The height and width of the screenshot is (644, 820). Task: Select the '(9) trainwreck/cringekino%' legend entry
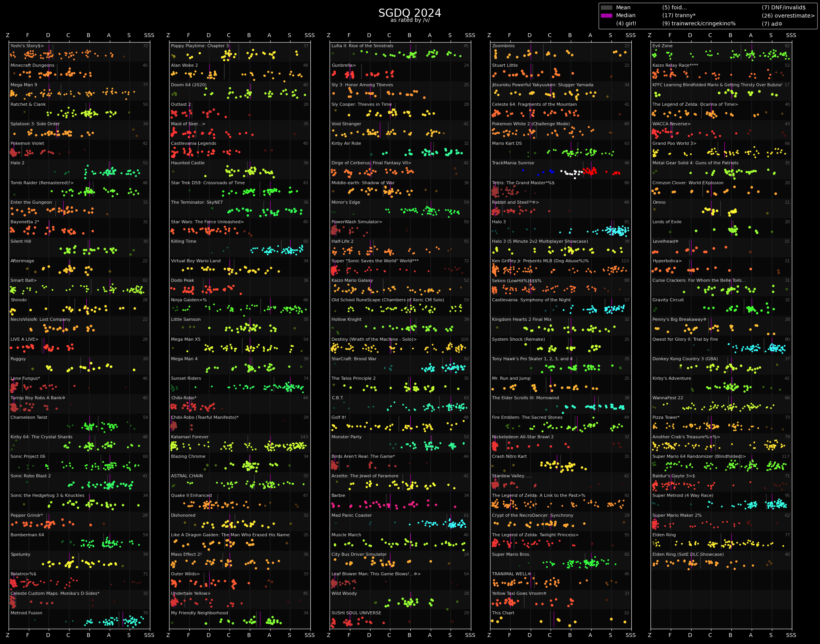pos(699,23)
